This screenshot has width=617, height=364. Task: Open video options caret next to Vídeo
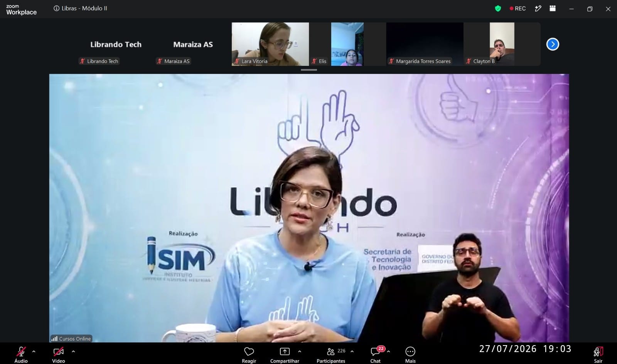(73, 351)
